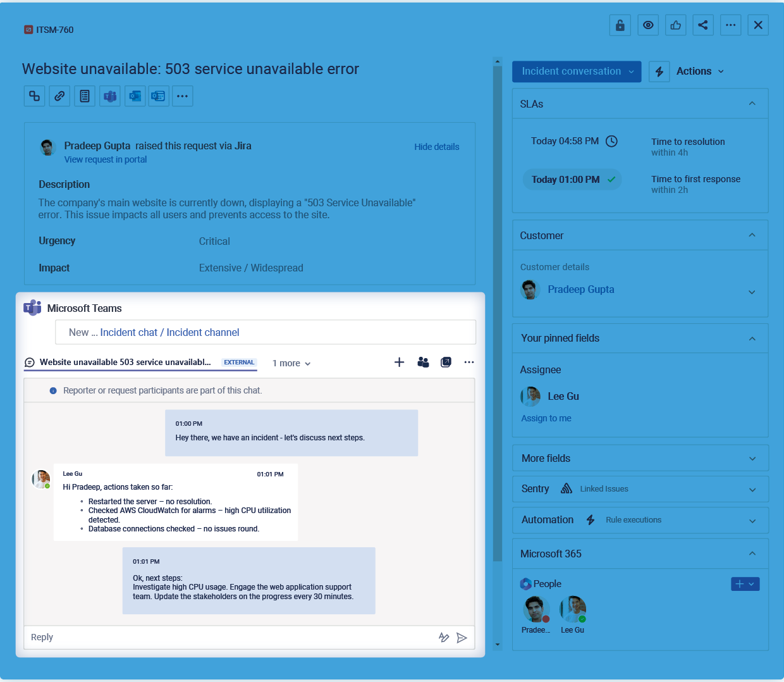Open the Outlook email icon in the toolbar
This screenshot has width=784, height=682.
click(x=135, y=96)
